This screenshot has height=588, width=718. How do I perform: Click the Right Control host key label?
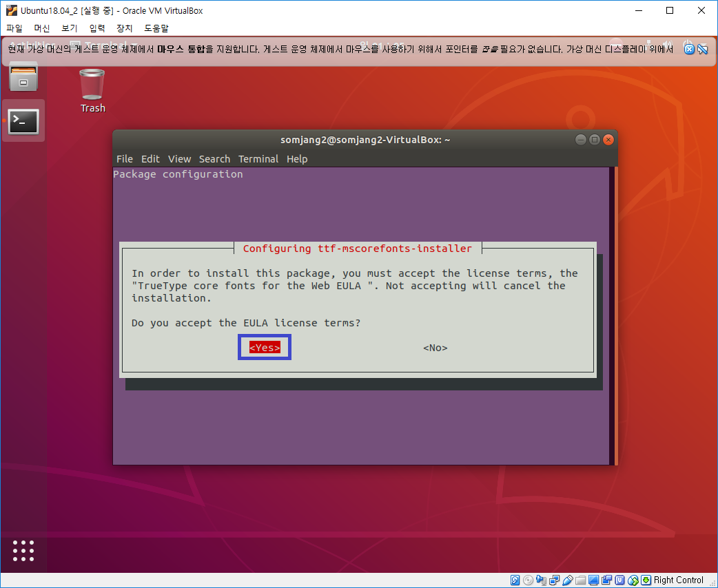(x=678, y=580)
